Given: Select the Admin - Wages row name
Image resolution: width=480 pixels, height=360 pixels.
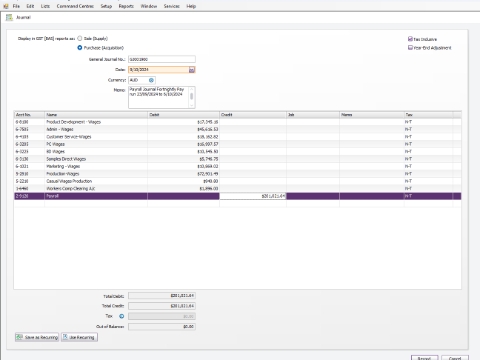Looking at the screenshot, I should pos(60,129).
